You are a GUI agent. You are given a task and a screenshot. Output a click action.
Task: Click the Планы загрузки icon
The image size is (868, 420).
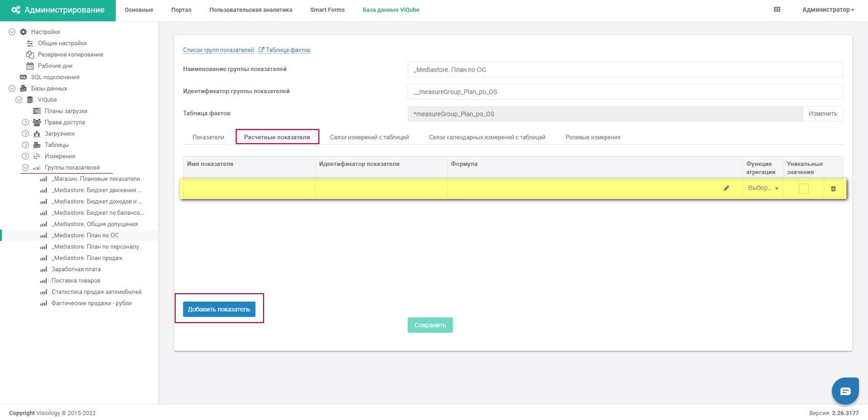(37, 111)
